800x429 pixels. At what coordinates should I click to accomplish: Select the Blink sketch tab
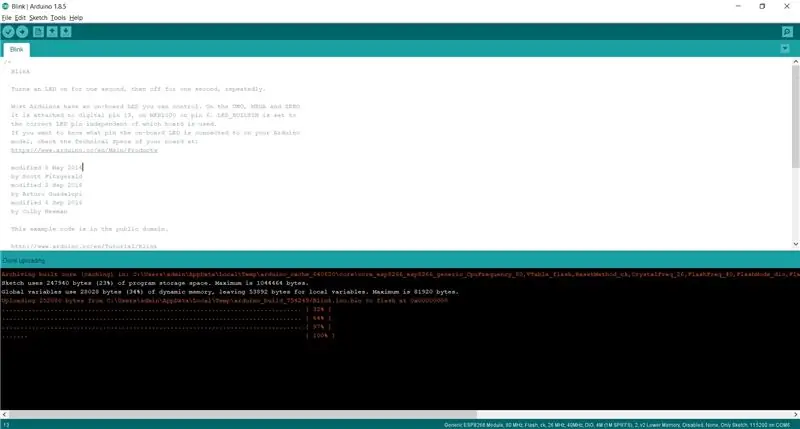(16, 49)
